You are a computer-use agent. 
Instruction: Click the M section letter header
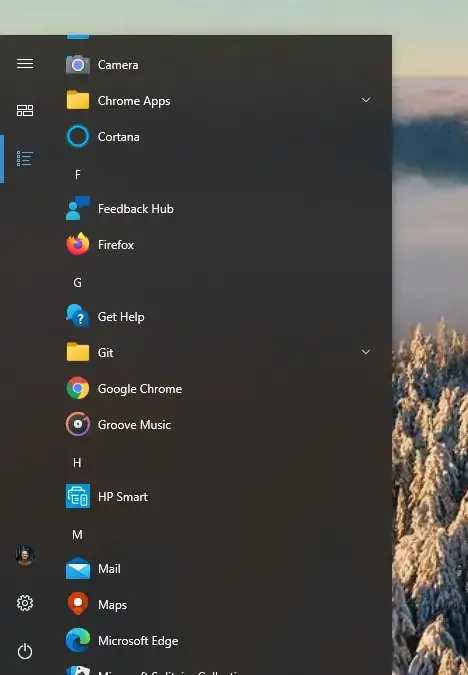point(77,535)
